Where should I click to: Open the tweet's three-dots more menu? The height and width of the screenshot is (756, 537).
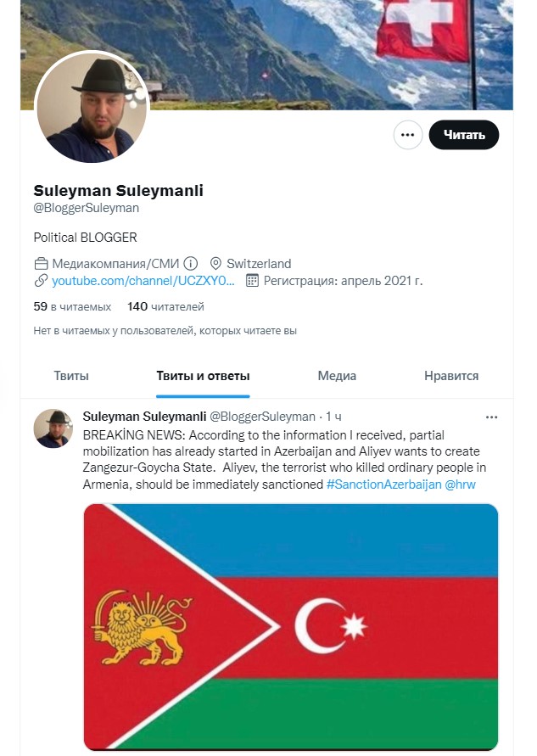(x=491, y=417)
